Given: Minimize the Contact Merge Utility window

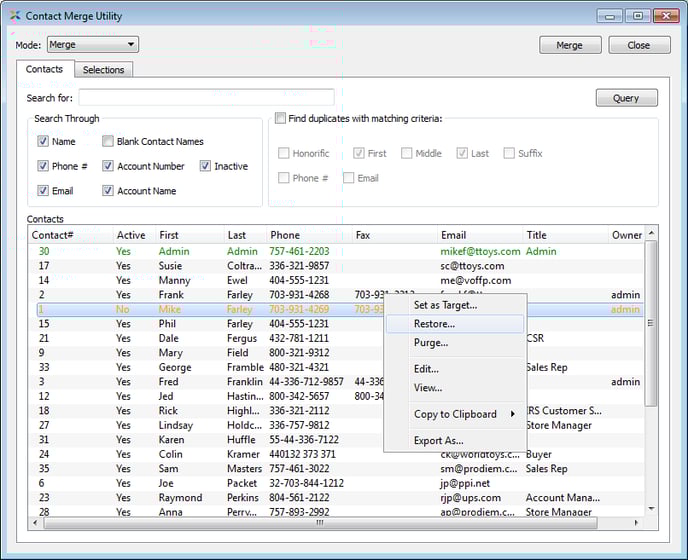Looking at the screenshot, I should click(x=609, y=16).
